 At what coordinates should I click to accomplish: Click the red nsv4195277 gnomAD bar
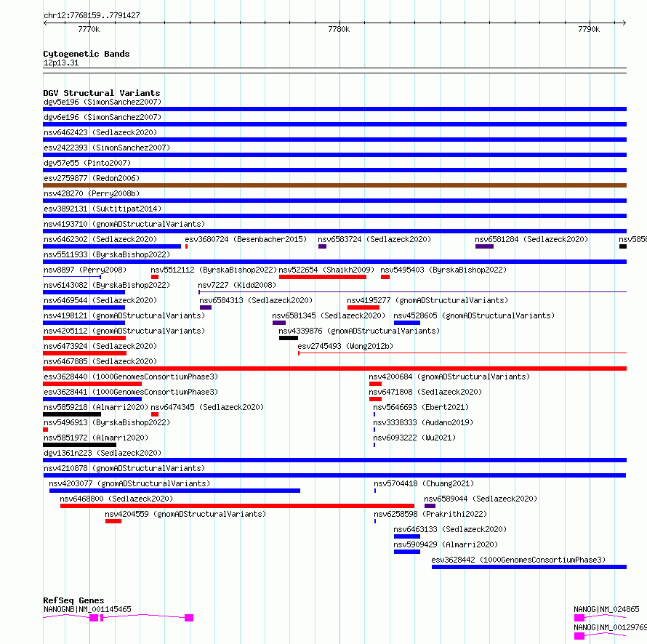coord(363,307)
